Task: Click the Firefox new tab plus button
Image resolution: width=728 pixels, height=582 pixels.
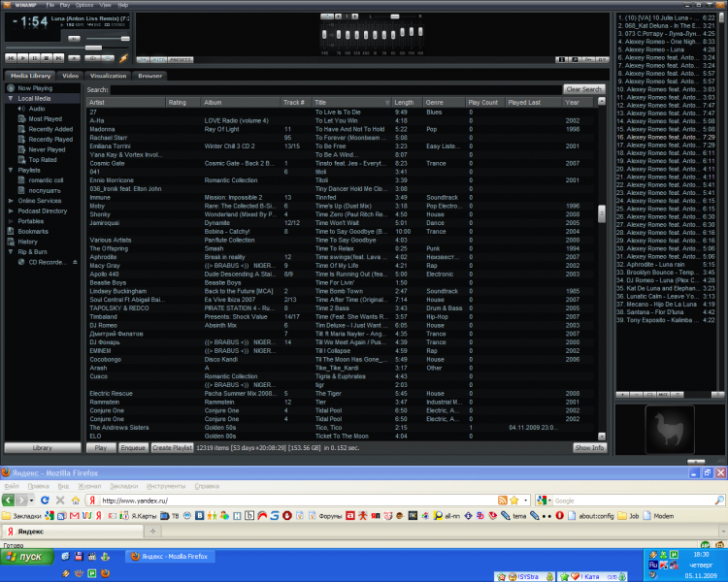Action: click(152, 532)
